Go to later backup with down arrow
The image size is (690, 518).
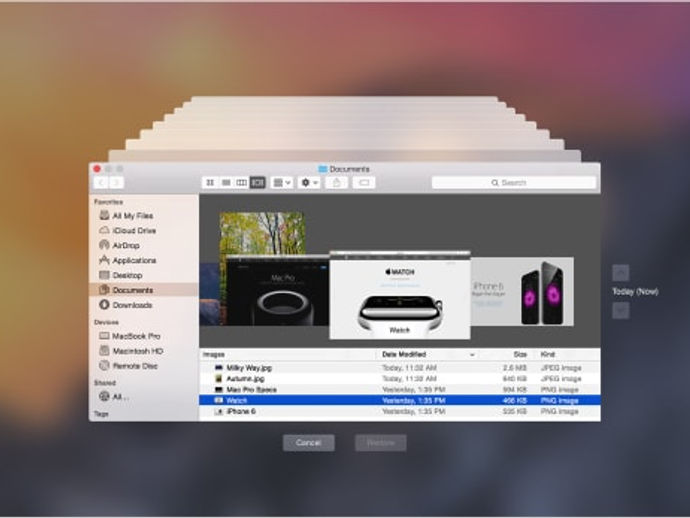click(x=621, y=311)
